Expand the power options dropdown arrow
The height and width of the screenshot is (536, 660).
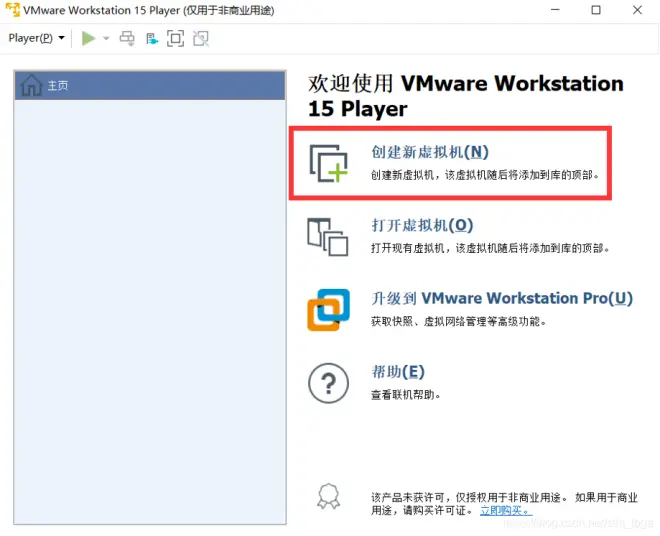pyautogui.click(x=106, y=38)
